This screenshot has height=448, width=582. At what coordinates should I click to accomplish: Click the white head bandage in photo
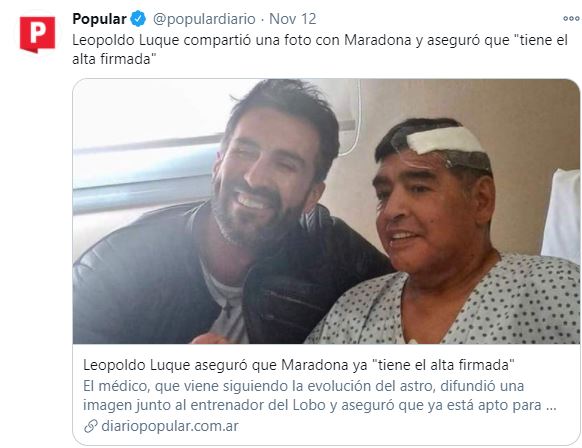[444, 140]
